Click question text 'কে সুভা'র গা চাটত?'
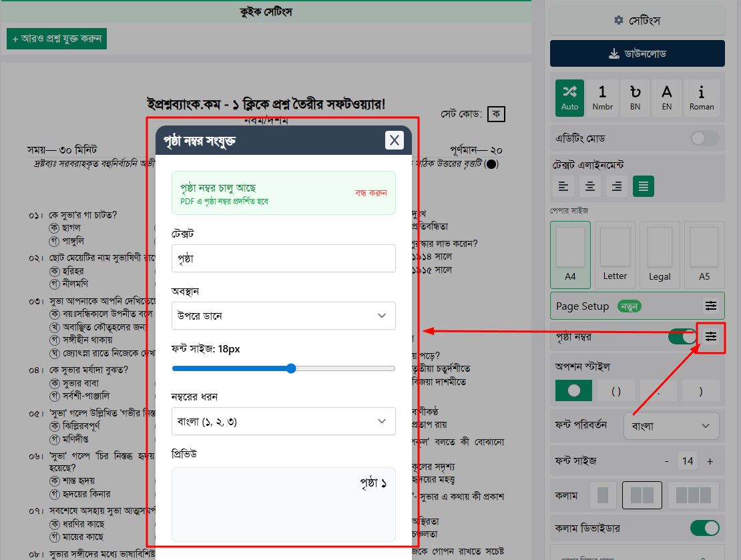Screen dimensions: 741x560 click(x=83, y=215)
